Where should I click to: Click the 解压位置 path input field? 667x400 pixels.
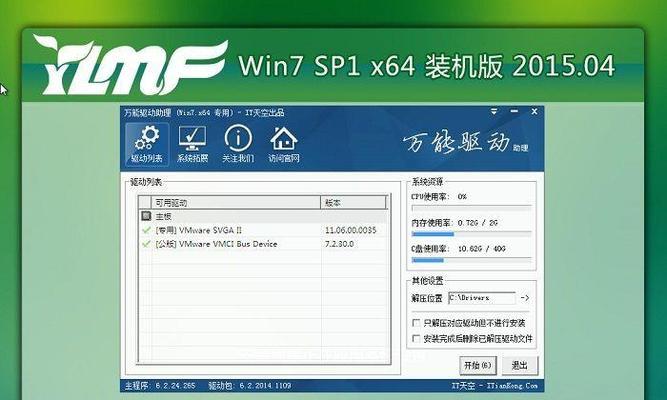[482, 298]
